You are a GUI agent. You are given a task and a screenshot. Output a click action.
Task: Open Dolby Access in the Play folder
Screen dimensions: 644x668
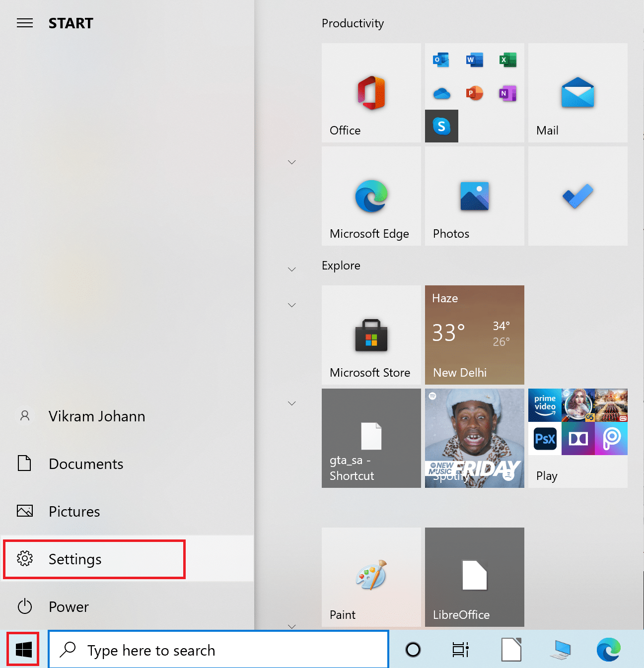tap(578, 438)
